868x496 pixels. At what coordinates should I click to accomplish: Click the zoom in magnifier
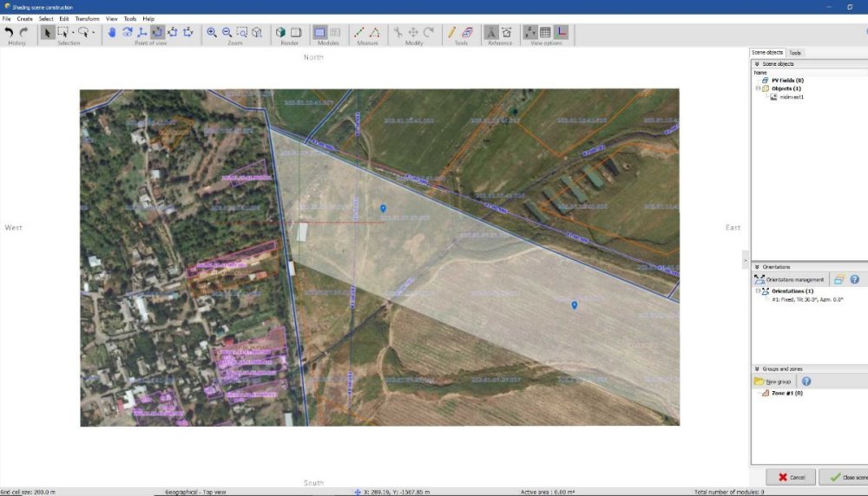(x=212, y=32)
